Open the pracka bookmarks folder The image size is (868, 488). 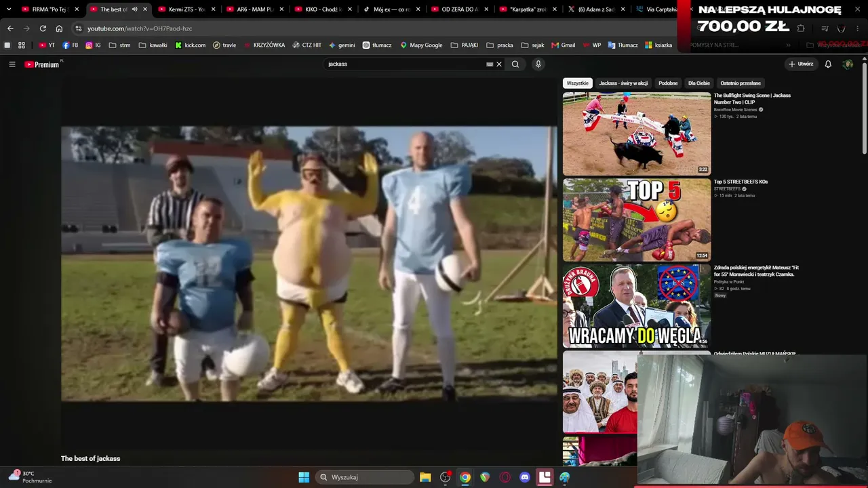(500, 45)
